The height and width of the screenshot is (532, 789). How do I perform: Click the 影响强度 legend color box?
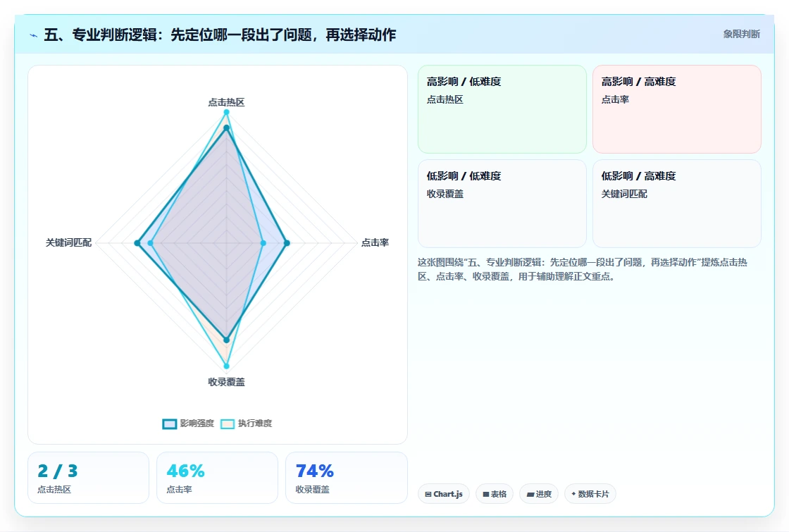tap(170, 423)
